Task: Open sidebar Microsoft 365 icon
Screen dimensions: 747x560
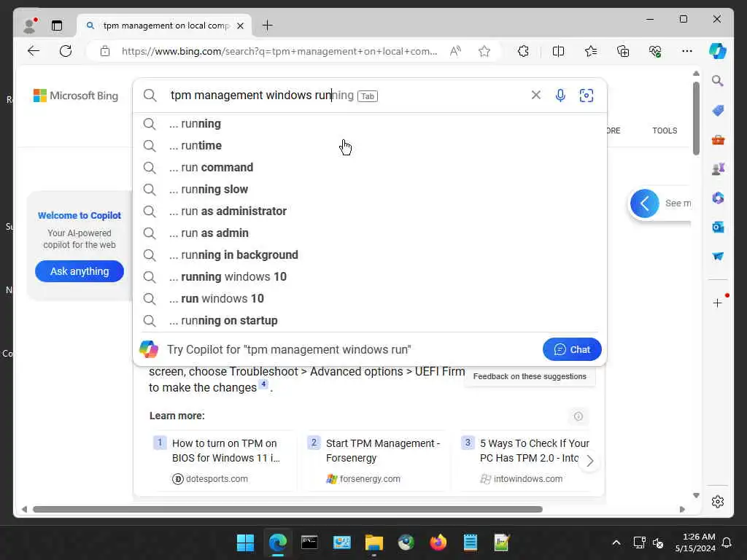Action: (718, 198)
